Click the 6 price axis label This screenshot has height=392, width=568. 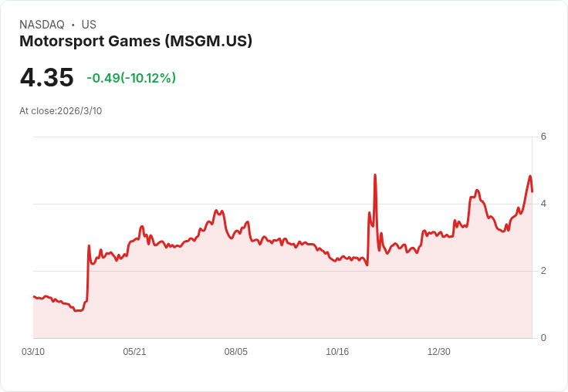point(543,137)
